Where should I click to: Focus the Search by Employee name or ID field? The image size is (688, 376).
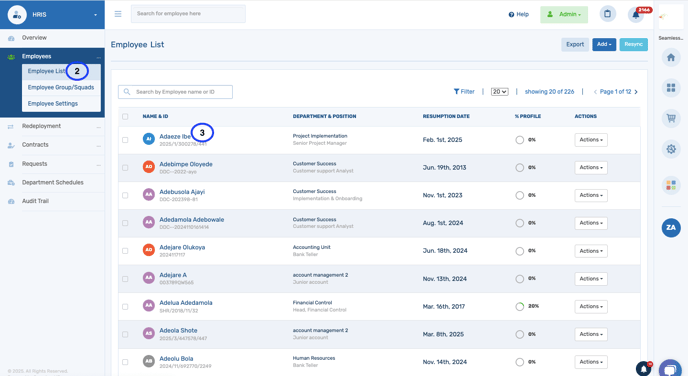(175, 92)
